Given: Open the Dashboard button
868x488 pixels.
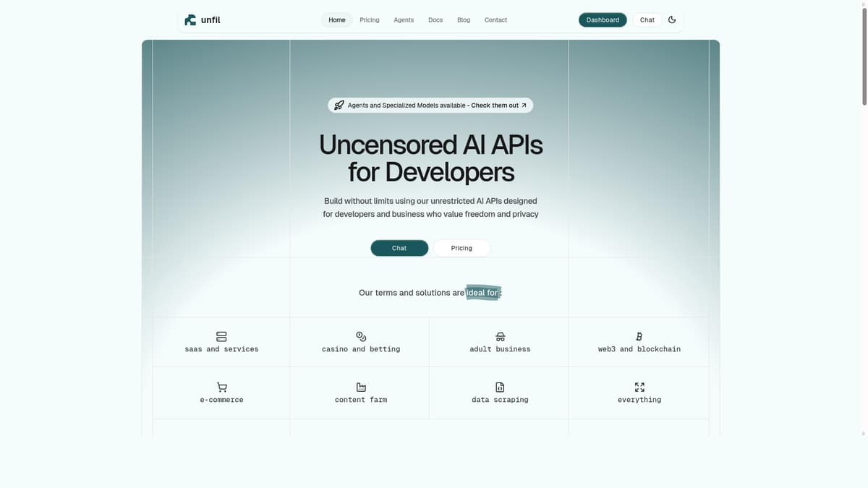Looking at the screenshot, I should pyautogui.click(x=603, y=20).
